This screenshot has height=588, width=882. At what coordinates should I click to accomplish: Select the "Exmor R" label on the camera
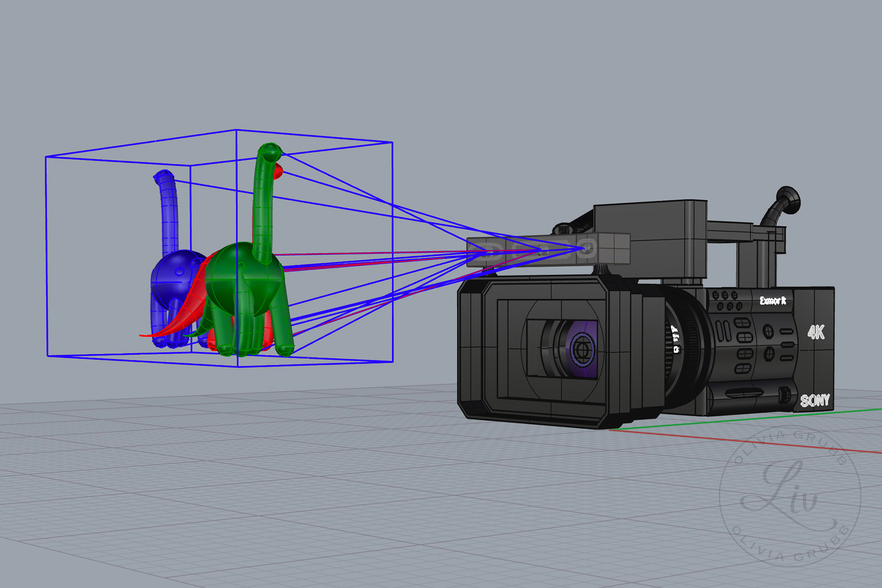[773, 301]
